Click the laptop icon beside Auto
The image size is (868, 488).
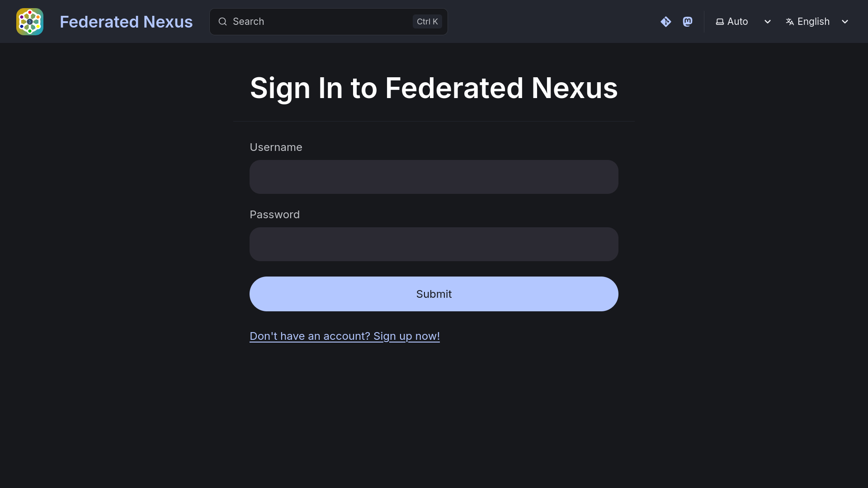(721, 21)
